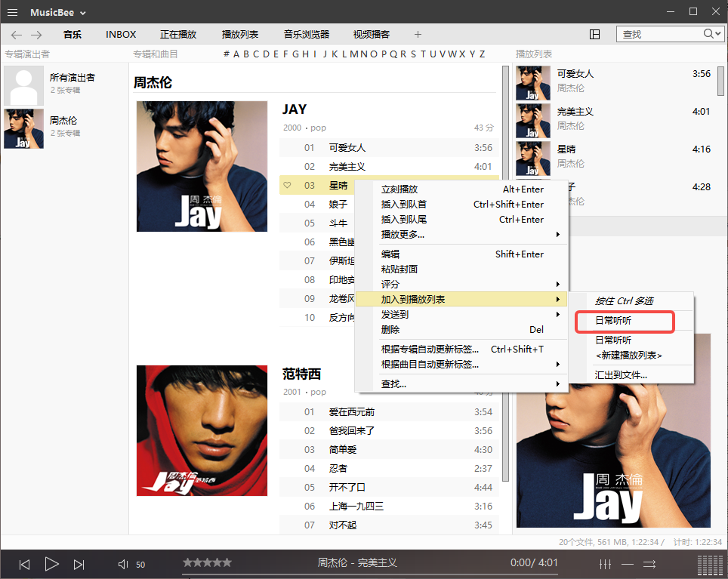Screen dimensions: 728x579
Task: Toggle the repeat dash icon
Action: 628,564
